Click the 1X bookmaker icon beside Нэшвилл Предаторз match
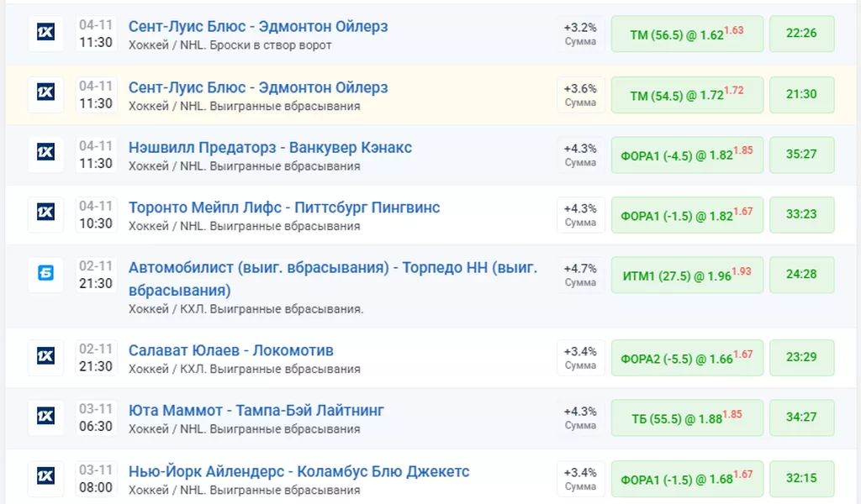This screenshot has height=504, width=861. (x=45, y=154)
